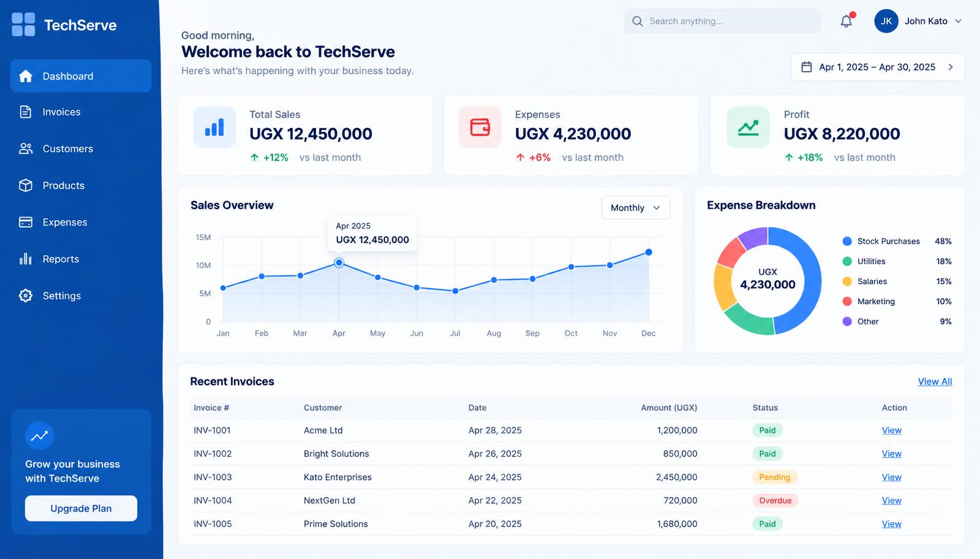This screenshot has height=559, width=980.
Task: Open Customers from the sidebar
Action: tap(81, 148)
